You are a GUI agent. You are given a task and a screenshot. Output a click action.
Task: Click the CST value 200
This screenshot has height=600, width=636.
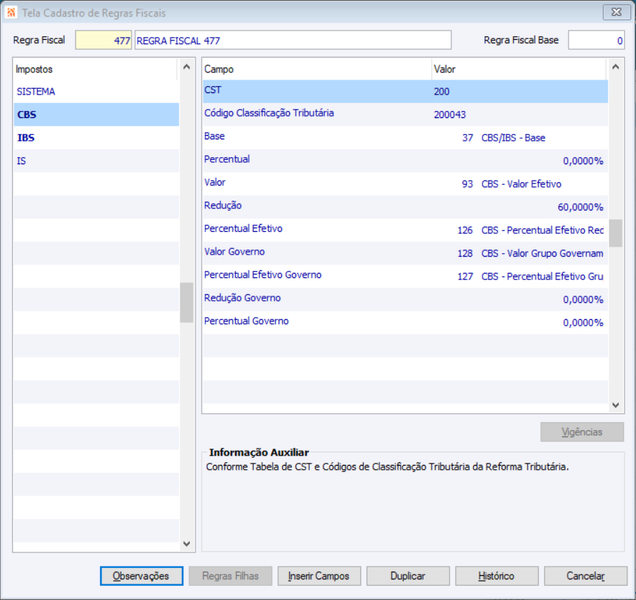coord(442,92)
